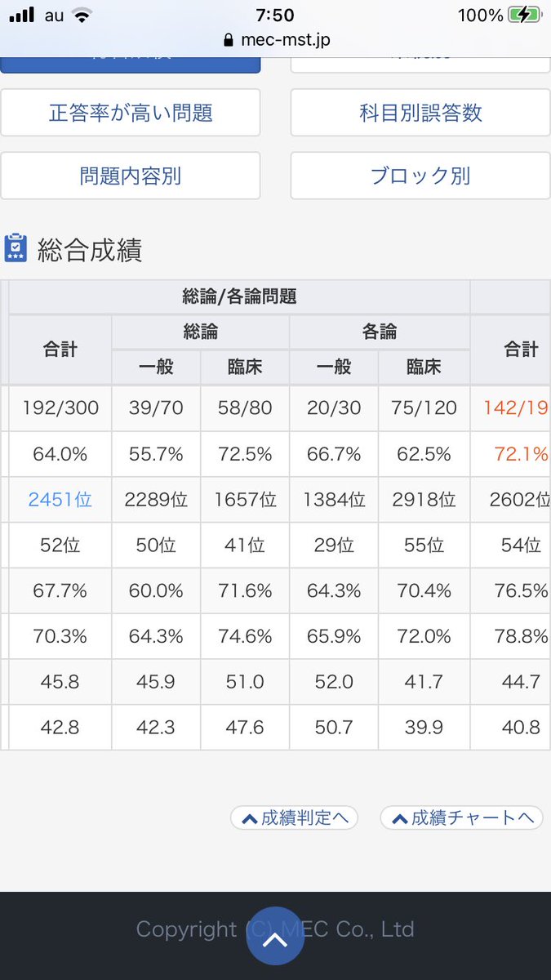Tap the 総論/各論問題 table header
The image size is (551, 980).
point(239,296)
